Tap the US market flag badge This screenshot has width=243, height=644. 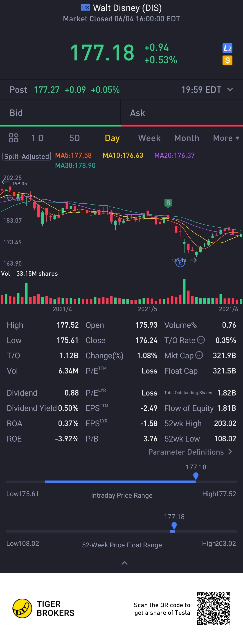coord(85,7)
